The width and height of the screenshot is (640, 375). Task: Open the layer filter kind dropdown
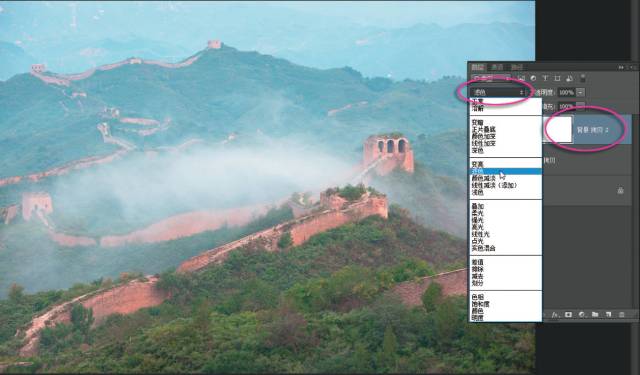(x=491, y=78)
